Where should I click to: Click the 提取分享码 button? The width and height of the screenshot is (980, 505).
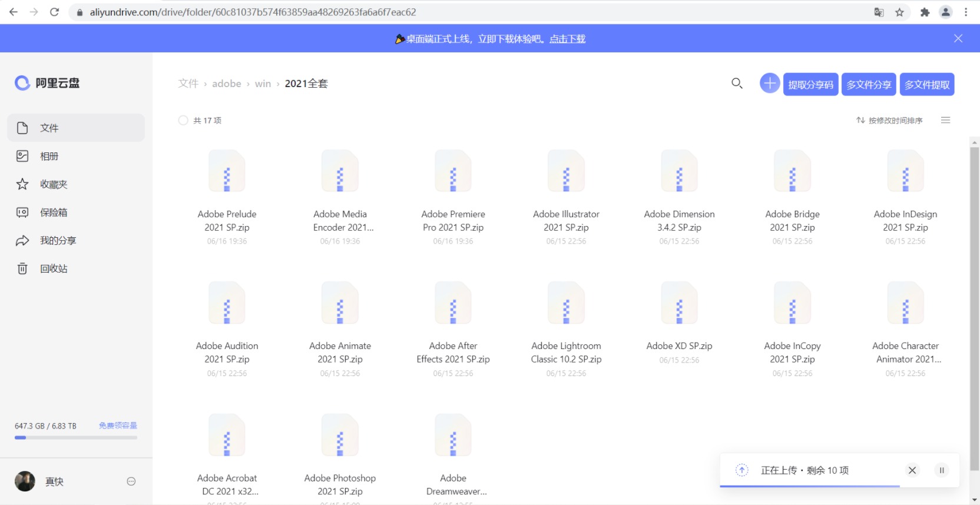click(x=810, y=84)
